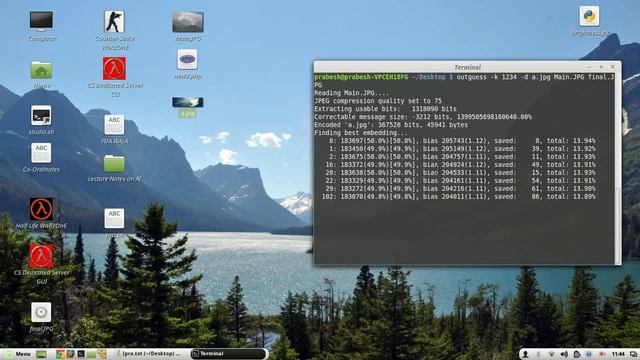Select the final.JPG clock image icon
This screenshot has width=640, height=360.
pos(41,313)
